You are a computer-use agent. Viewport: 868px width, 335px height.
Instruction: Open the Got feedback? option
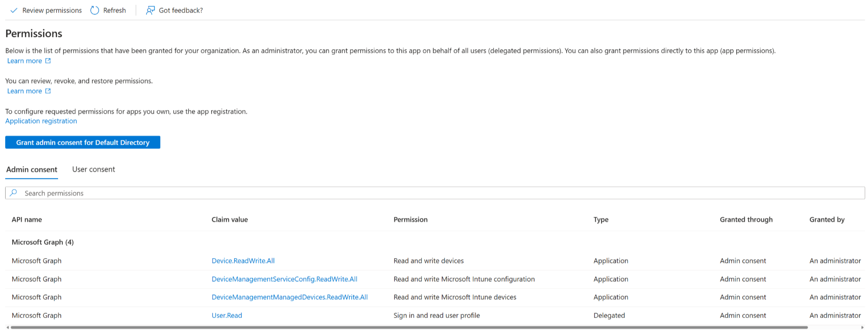pos(174,10)
